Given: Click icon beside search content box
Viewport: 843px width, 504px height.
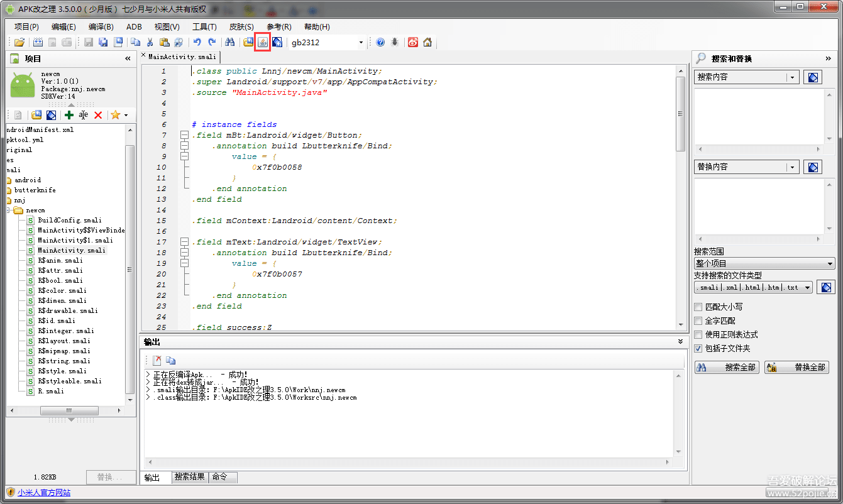Looking at the screenshot, I should [x=813, y=77].
